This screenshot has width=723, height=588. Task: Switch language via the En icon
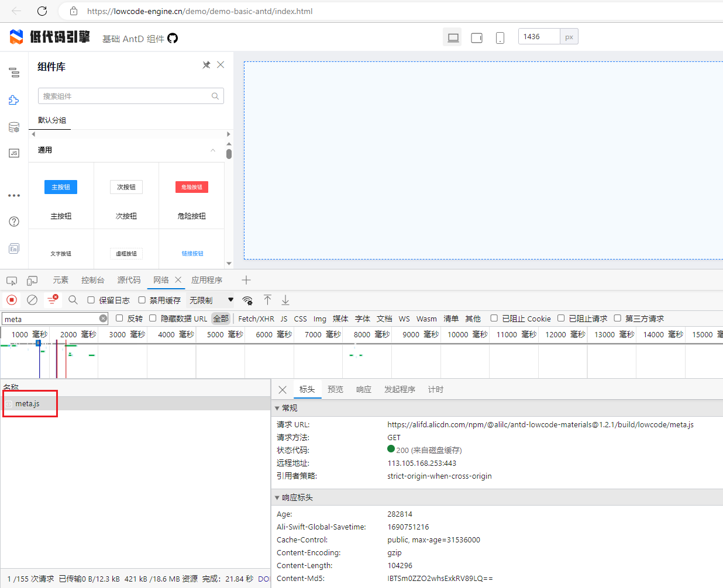coord(13,248)
